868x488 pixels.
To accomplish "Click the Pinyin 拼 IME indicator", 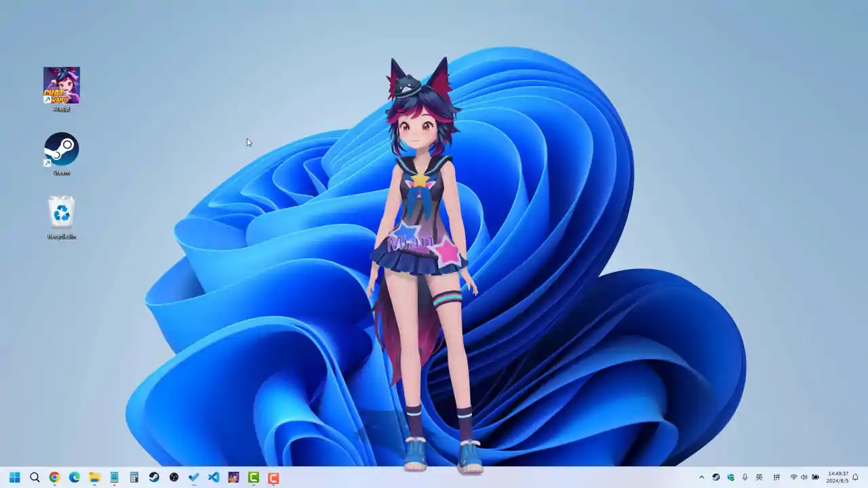I will 777,477.
